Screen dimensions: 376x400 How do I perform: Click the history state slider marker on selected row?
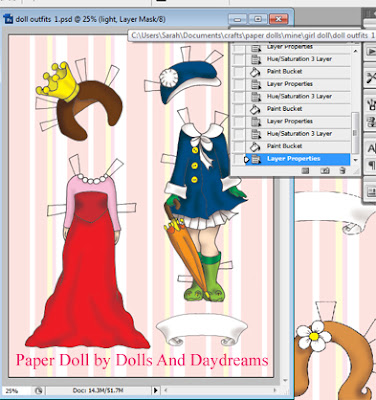(x=247, y=159)
